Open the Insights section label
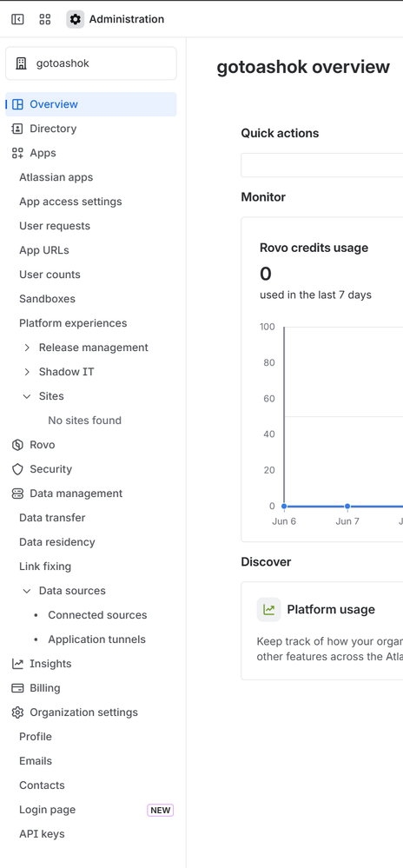Screen dimensions: 403x868 (50, 663)
